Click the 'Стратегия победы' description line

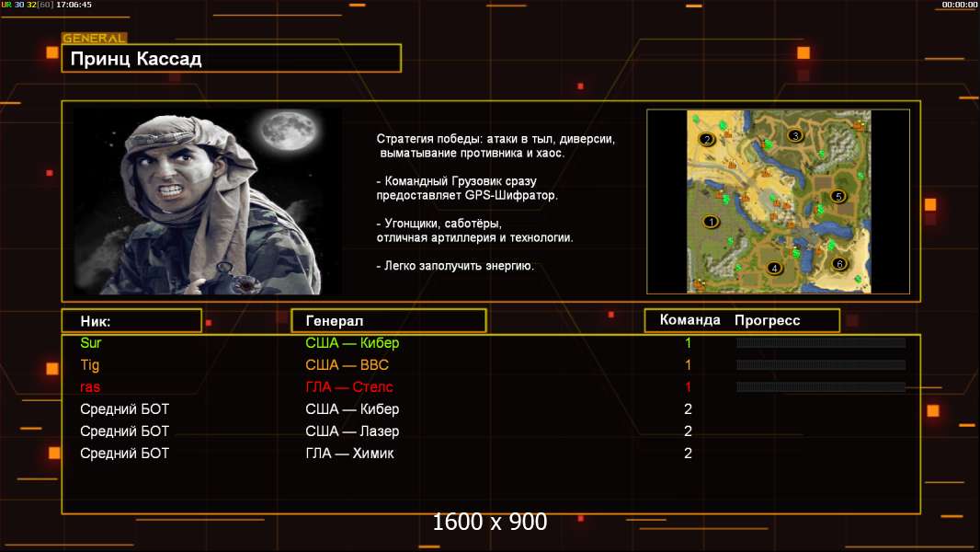point(496,139)
